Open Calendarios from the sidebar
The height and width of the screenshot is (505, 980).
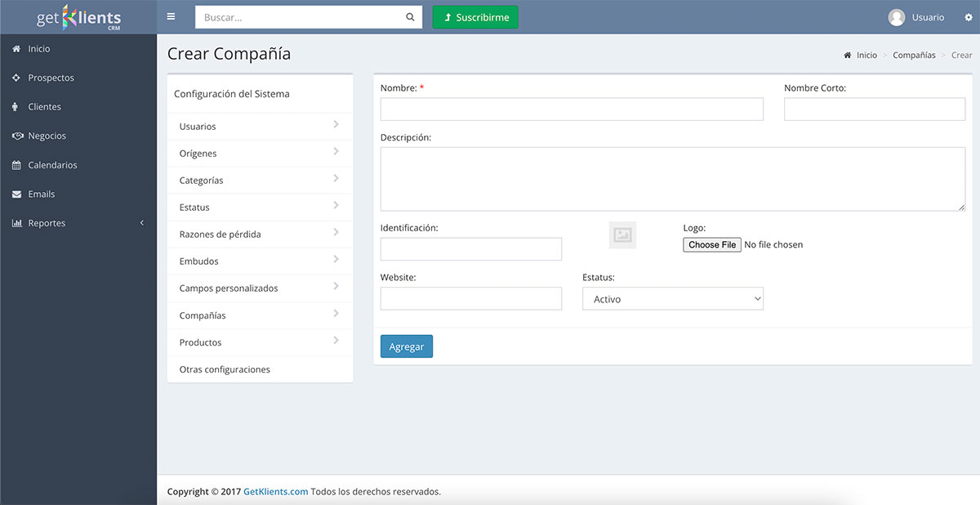click(52, 165)
